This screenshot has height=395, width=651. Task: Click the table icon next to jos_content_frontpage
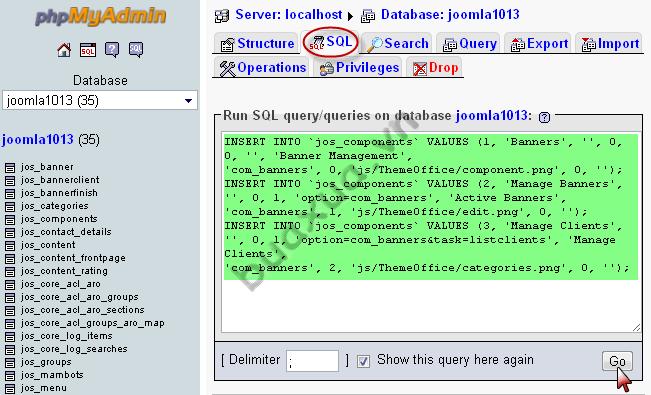[10, 258]
